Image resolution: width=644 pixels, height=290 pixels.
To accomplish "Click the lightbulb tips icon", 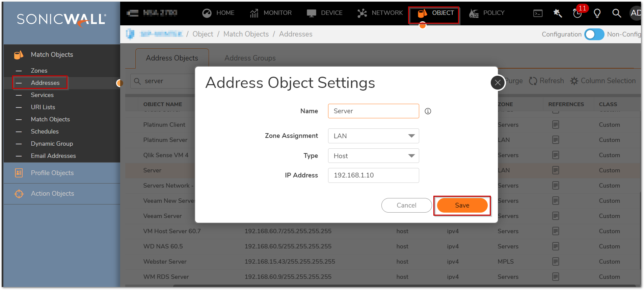I will pos(597,13).
